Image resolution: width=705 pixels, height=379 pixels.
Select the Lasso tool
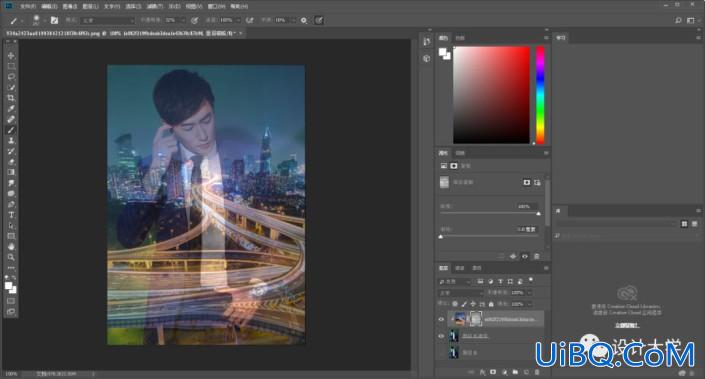click(x=11, y=77)
